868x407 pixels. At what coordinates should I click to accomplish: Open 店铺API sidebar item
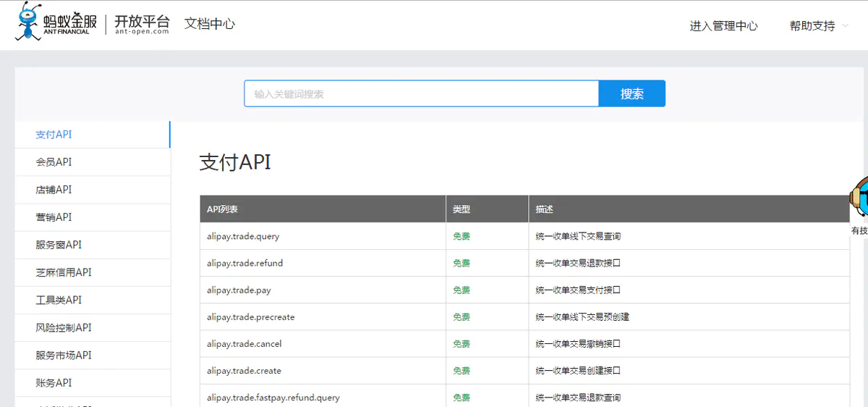pyautogui.click(x=93, y=190)
